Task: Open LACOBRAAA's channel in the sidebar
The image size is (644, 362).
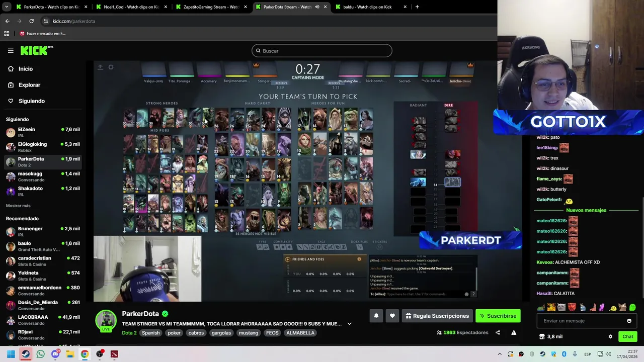Action: tap(43, 320)
